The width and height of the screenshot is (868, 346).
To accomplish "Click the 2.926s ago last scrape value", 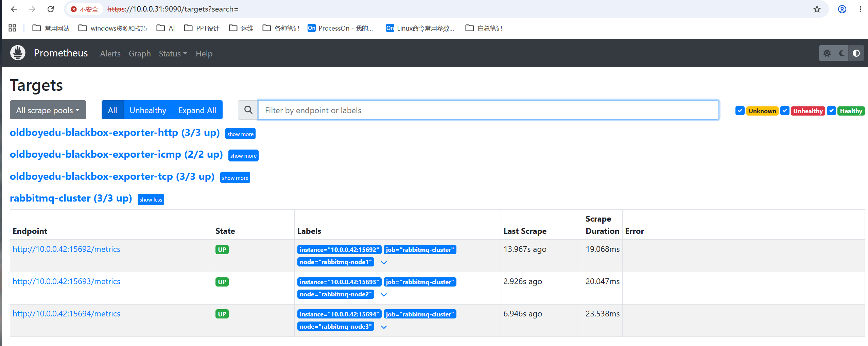I will [522, 281].
